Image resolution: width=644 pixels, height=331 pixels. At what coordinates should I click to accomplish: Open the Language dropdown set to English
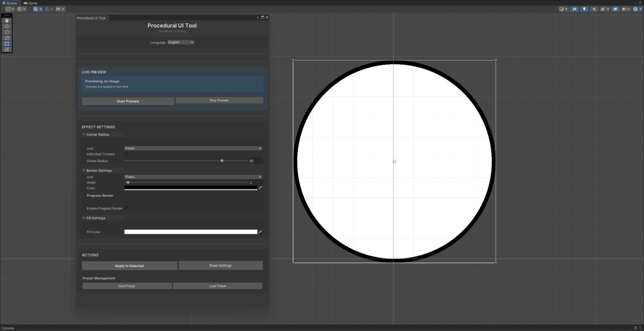pyautogui.click(x=180, y=42)
